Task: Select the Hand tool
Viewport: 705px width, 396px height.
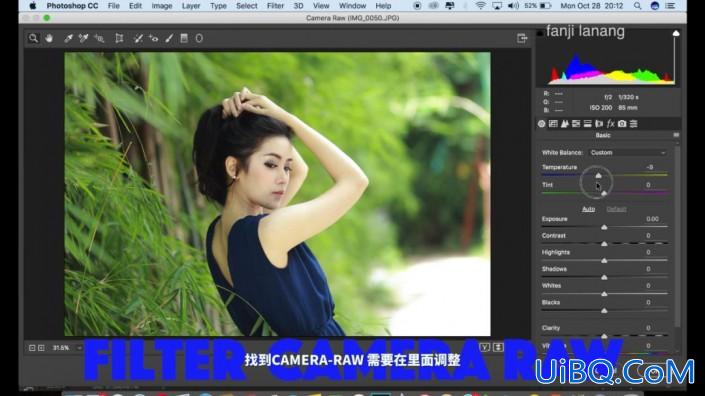Action: (x=49, y=39)
